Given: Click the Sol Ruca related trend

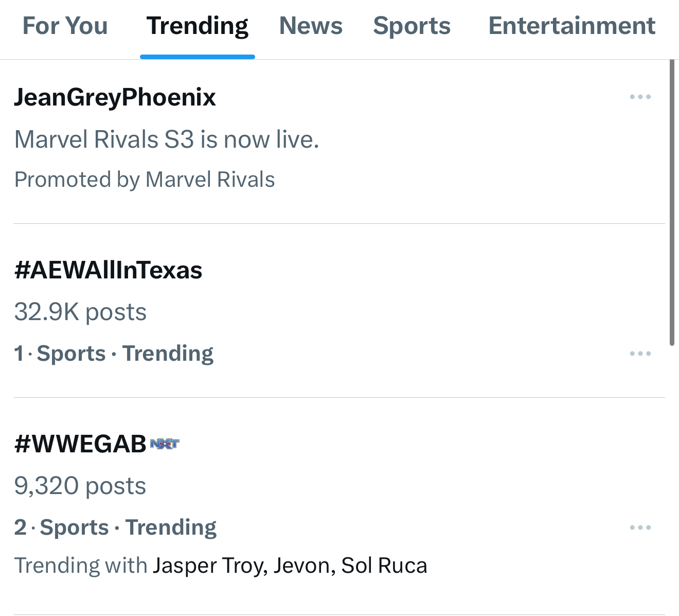Looking at the screenshot, I should (x=384, y=566).
